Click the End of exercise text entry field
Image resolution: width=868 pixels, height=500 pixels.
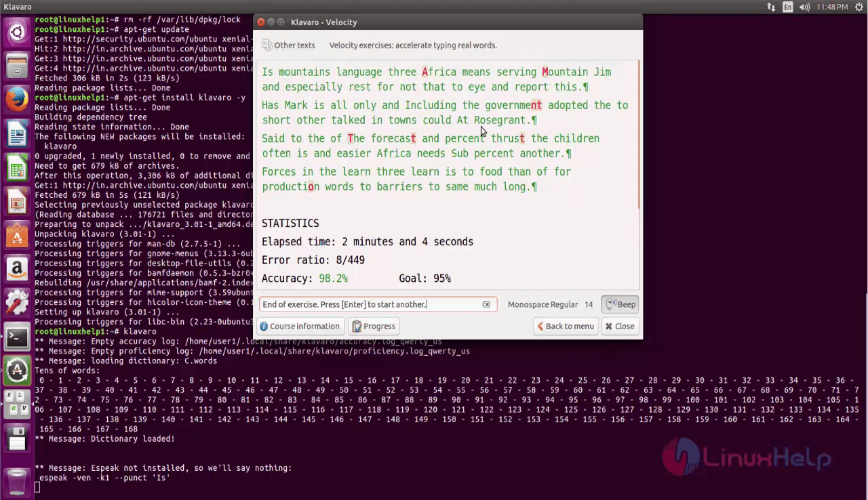[378, 304]
